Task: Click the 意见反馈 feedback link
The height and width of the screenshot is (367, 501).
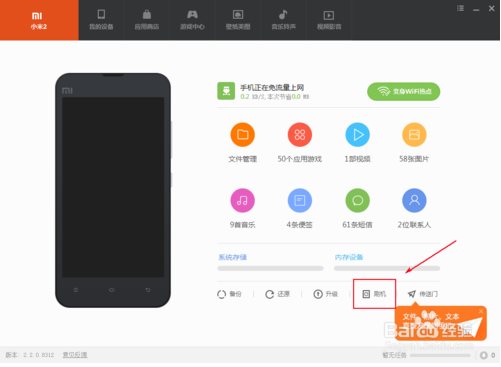Action: pyautogui.click(x=75, y=355)
